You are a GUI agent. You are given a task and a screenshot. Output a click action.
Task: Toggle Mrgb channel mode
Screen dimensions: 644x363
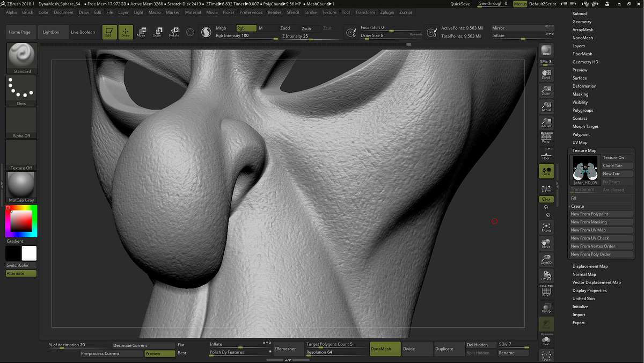[x=222, y=28]
